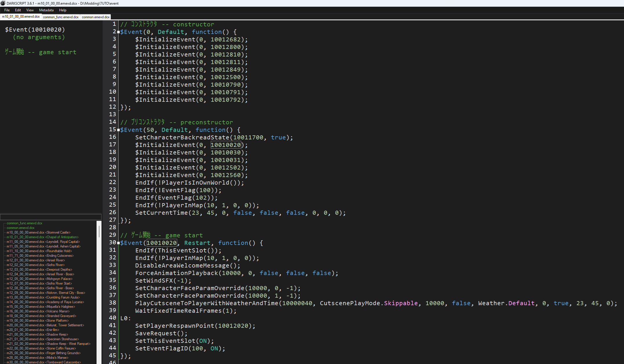Open Ainsel River - Boss event file
The height and width of the screenshot is (364, 624).
40,274
